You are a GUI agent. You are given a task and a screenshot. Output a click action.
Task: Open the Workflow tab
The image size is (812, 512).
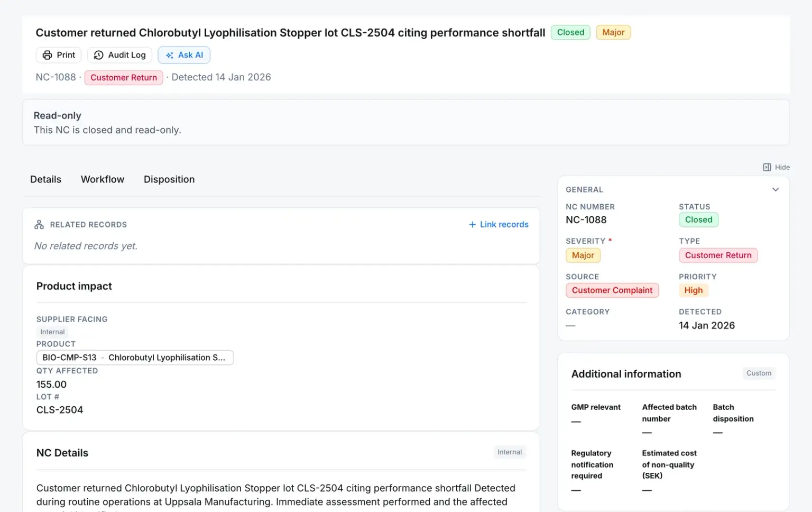coord(103,179)
